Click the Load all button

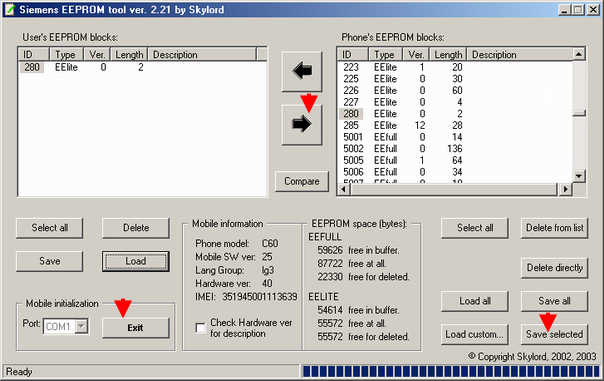click(475, 301)
